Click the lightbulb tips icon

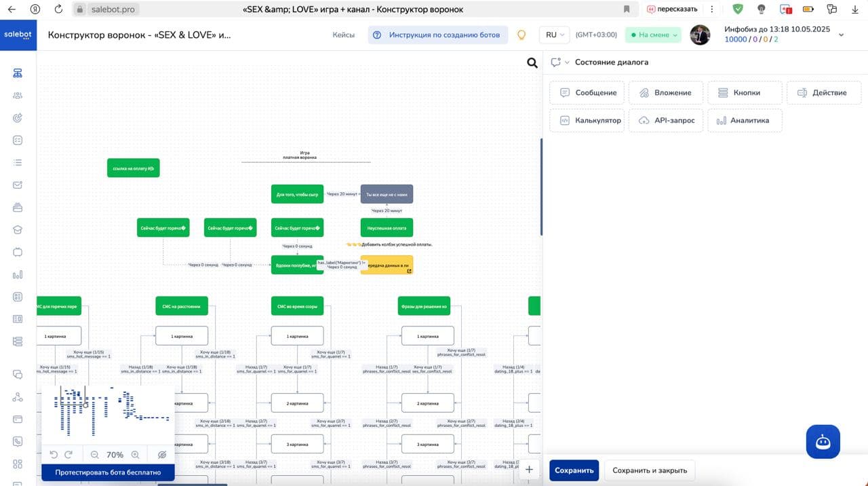521,35
